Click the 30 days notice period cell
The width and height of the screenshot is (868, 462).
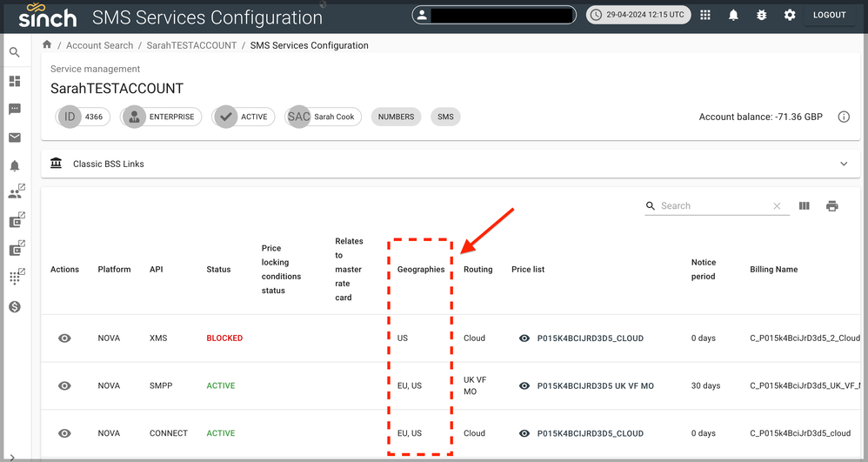pos(705,385)
